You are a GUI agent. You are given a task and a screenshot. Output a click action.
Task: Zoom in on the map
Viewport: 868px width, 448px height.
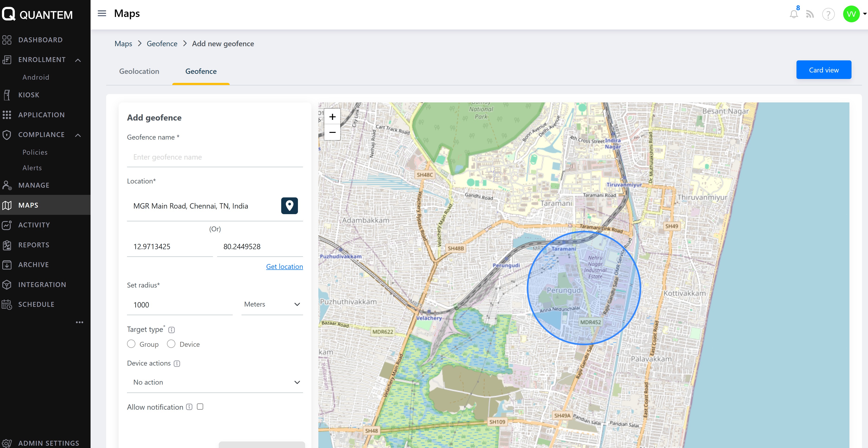coord(332,117)
